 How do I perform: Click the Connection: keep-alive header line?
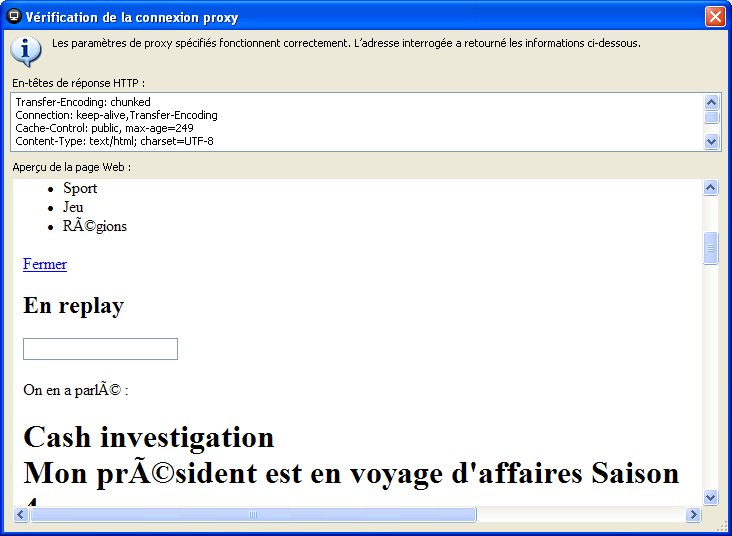(116, 115)
